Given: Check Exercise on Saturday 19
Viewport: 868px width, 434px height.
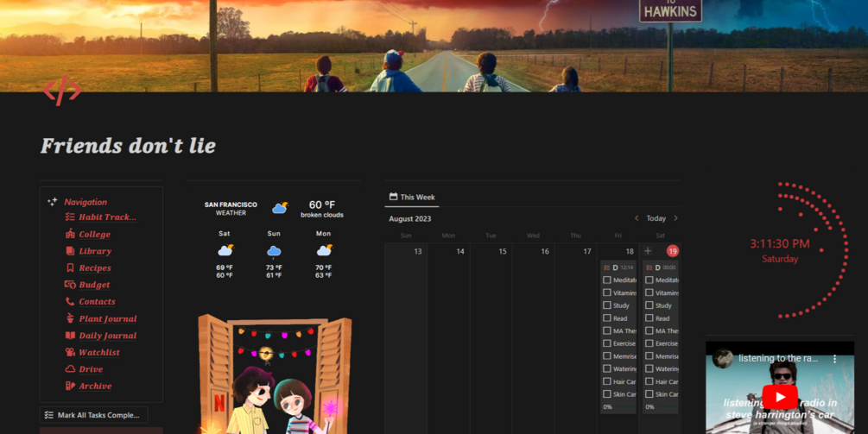Looking at the screenshot, I should click(x=649, y=343).
